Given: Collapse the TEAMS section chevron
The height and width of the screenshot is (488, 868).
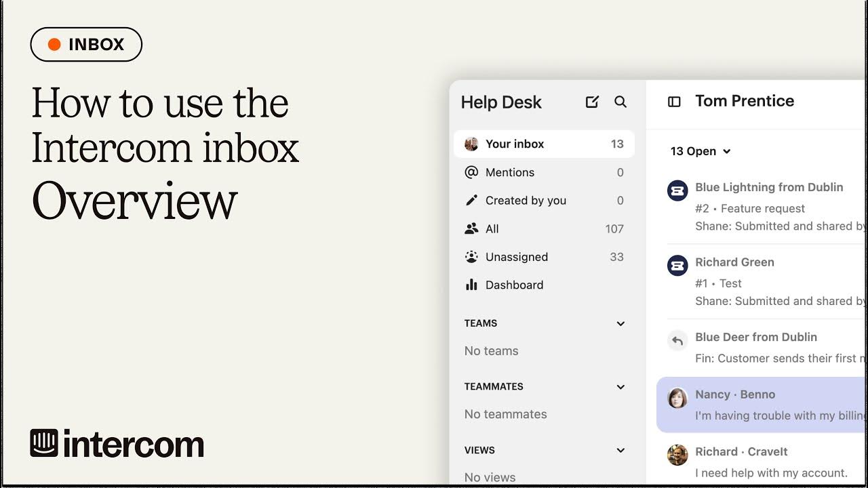Looking at the screenshot, I should [620, 323].
